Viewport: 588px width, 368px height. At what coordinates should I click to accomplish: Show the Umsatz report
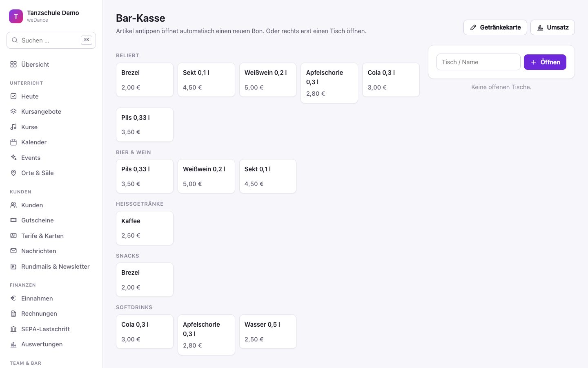(x=552, y=27)
